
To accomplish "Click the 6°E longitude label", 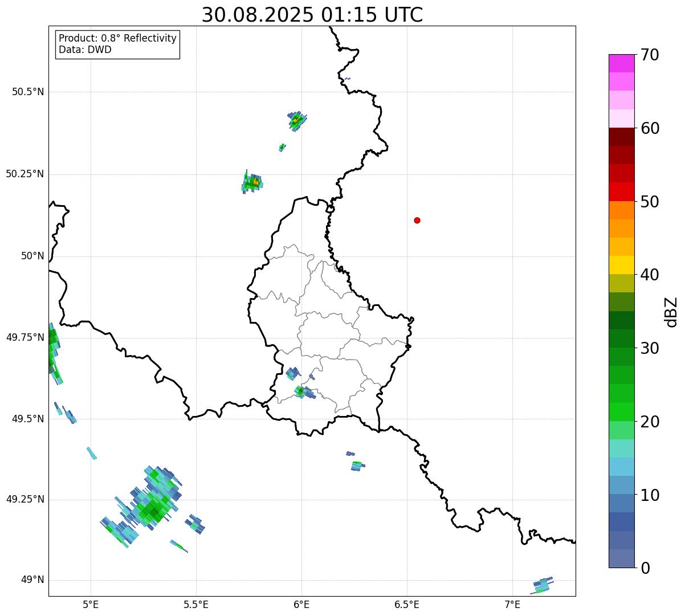I will pos(301,604).
